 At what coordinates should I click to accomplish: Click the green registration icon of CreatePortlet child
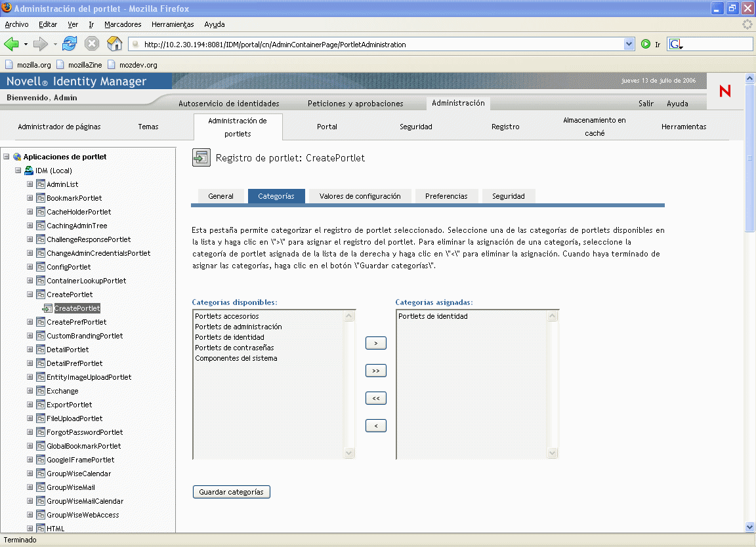(48, 308)
